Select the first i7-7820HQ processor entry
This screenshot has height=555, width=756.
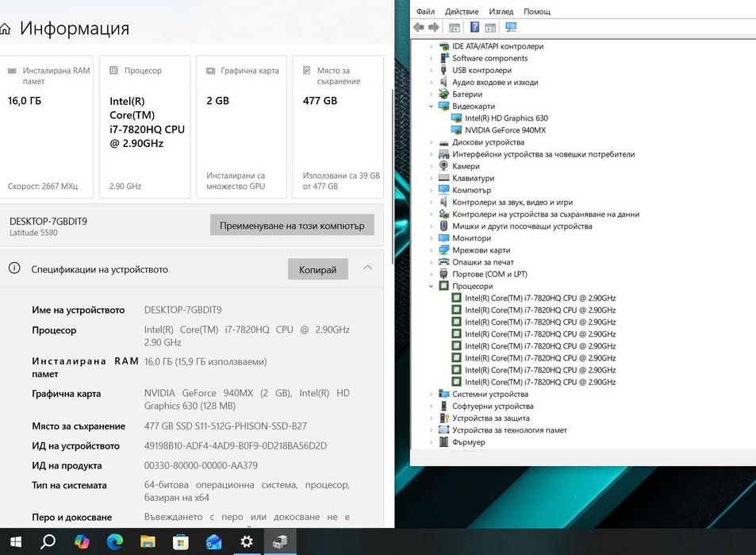coord(540,299)
